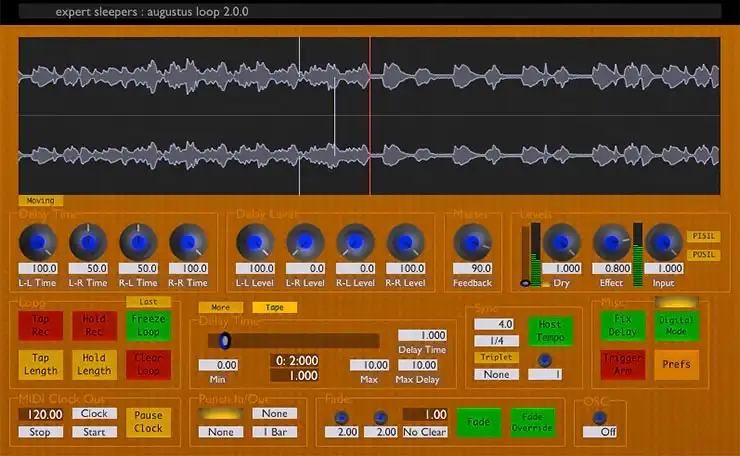Image resolution: width=740 pixels, height=456 pixels.
Task: Click the R-L Time knob
Action: [x=138, y=243]
